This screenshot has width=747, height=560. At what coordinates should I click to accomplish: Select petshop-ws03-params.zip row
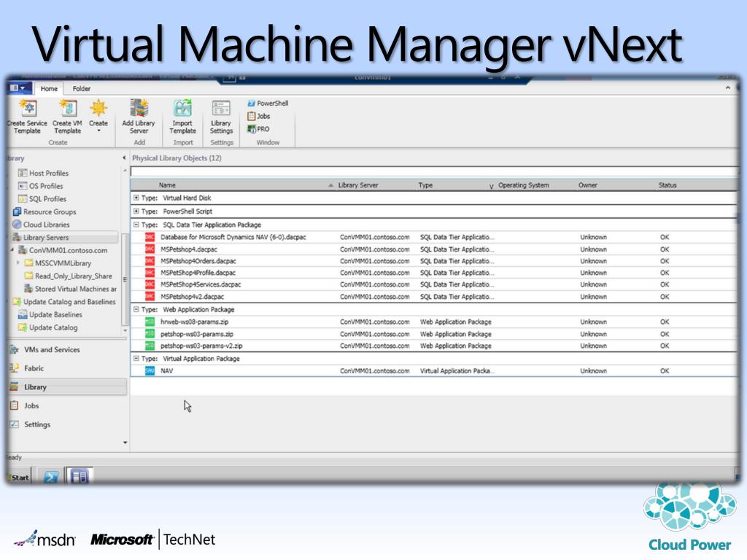click(433, 334)
